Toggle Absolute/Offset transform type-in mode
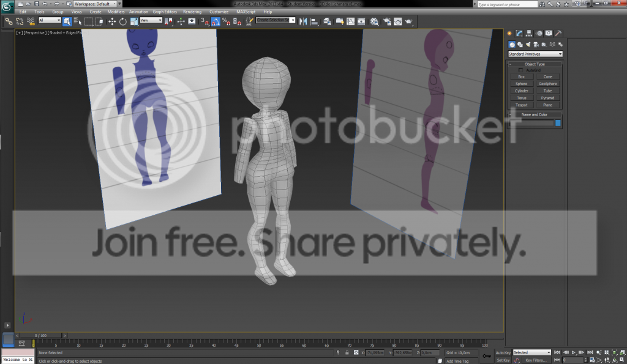The image size is (627, 364). pyautogui.click(x=356, y=353)
